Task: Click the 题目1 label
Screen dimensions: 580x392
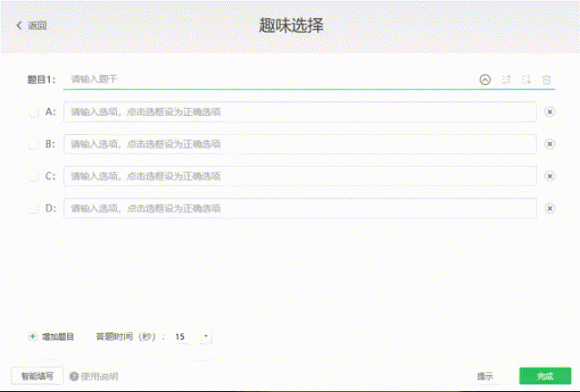Action: 41,79
